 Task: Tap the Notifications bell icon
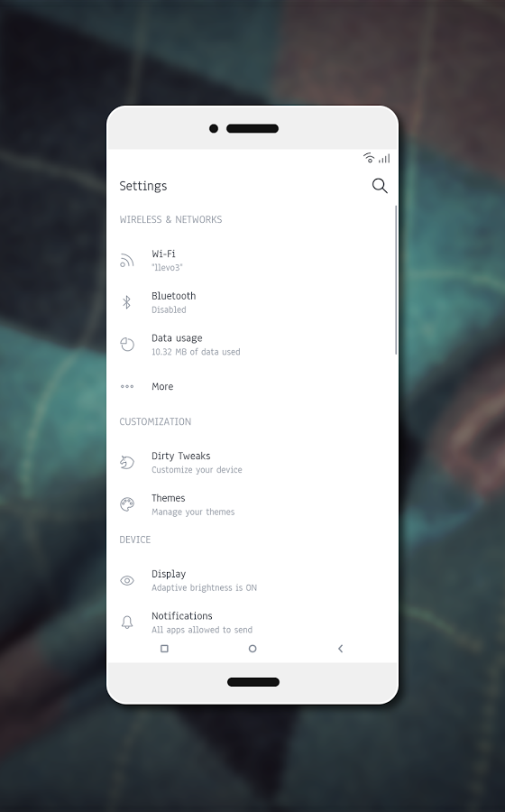[x=127, y=623]
